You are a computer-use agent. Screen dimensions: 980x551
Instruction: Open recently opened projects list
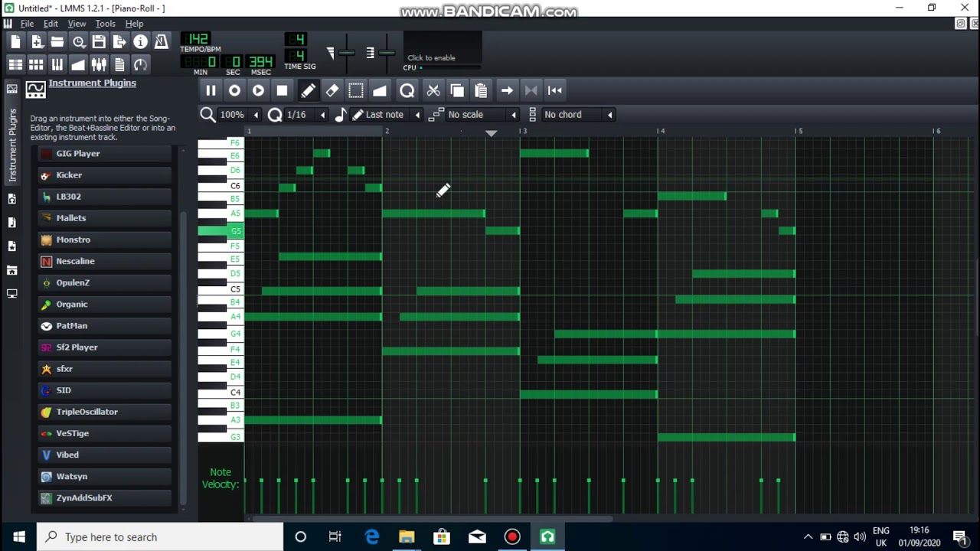coord(78,41)
